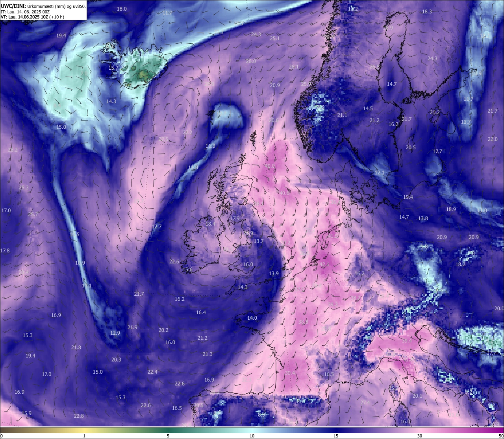Click the 12.1 value label

pos(379,172)
